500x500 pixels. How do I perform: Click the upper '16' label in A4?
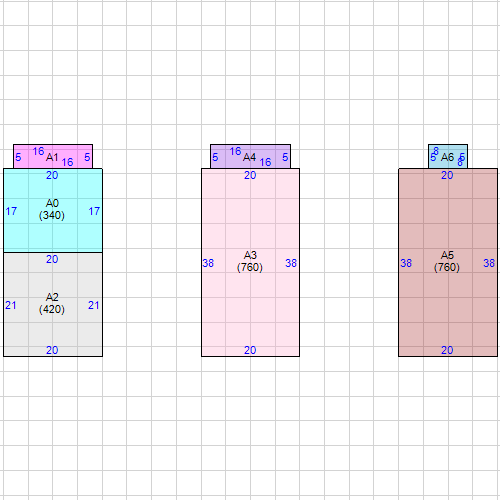[x=235, y=151]
